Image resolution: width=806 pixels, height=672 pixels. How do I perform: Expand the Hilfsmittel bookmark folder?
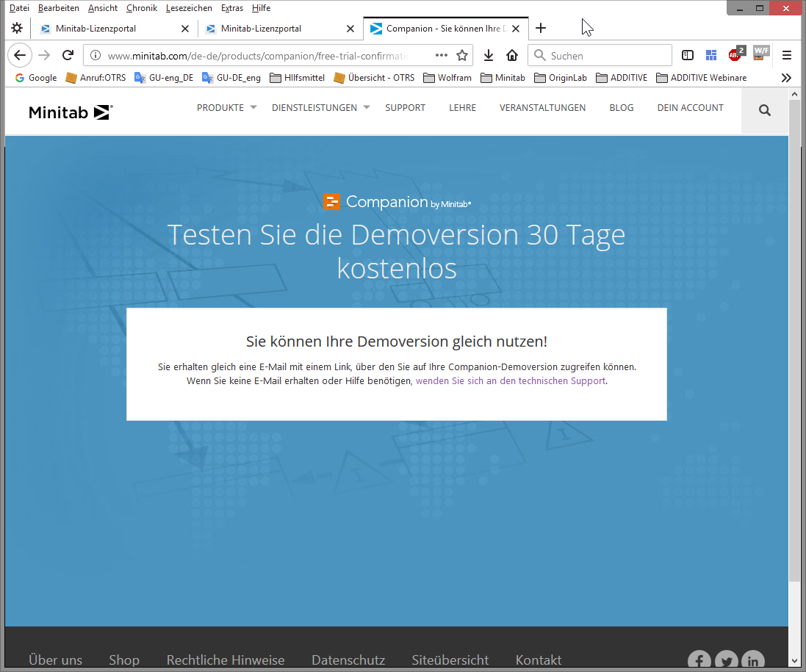pos(297,78)
